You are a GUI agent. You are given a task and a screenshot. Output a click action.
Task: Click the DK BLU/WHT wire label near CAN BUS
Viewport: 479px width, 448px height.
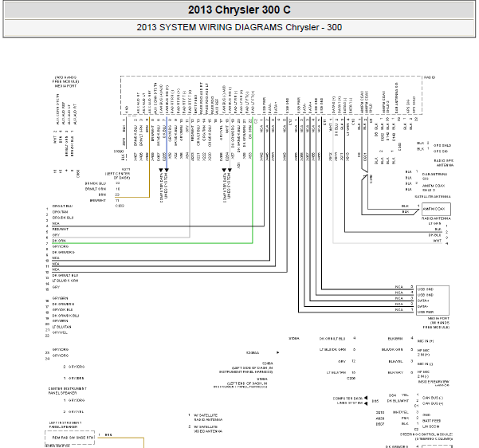[x=398, y=401]
